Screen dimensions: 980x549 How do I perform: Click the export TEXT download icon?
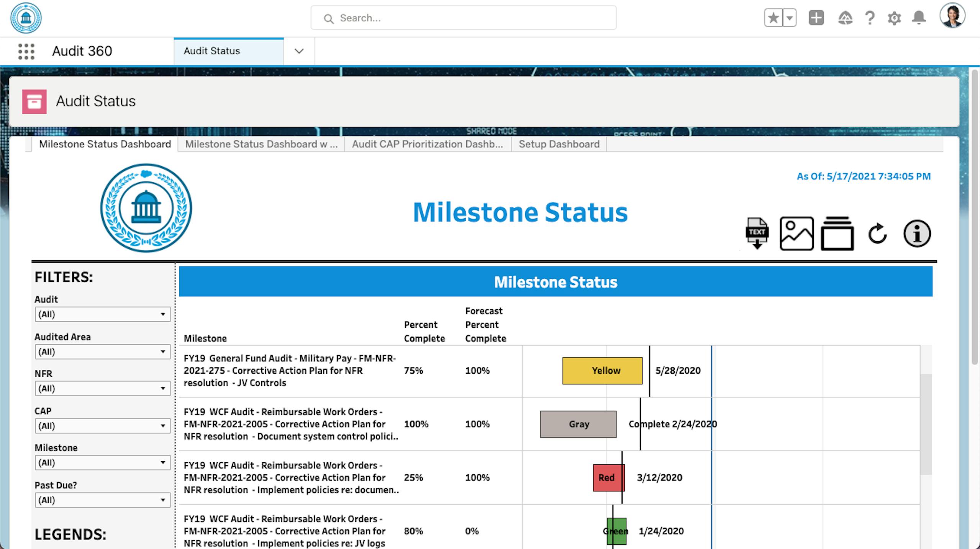pyautogui.click(x=757, y=233)
